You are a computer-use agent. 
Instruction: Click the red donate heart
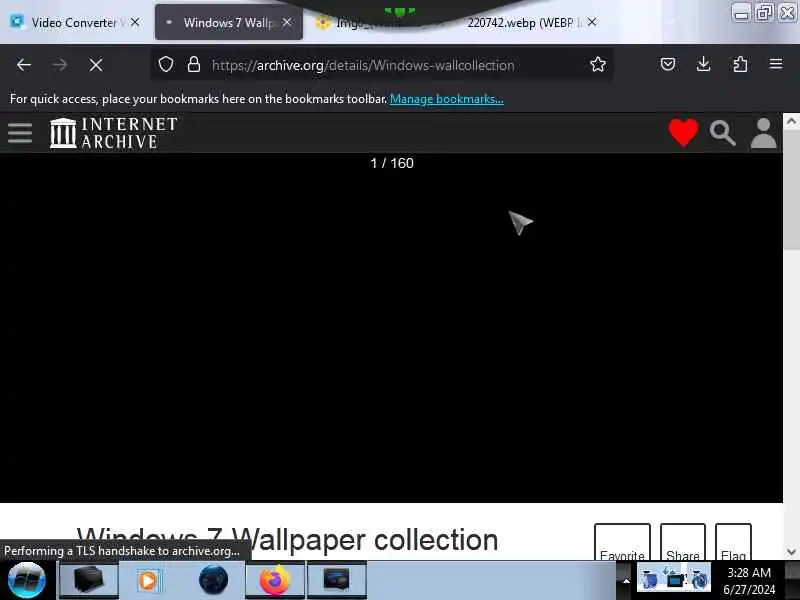coord(683,133)
